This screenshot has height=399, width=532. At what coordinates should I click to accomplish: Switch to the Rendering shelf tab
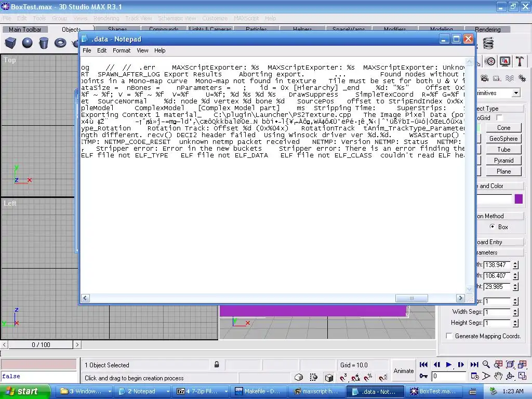(x=487, y=30)
